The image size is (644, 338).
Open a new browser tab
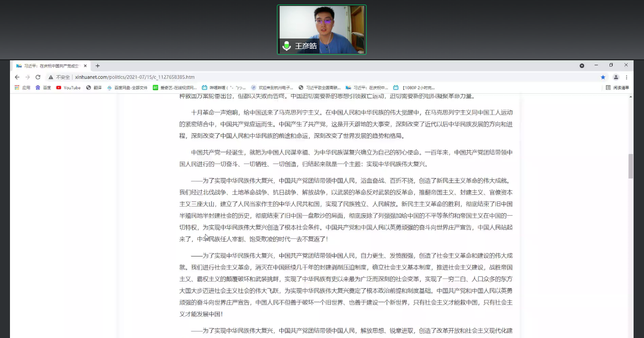point(97,66)
